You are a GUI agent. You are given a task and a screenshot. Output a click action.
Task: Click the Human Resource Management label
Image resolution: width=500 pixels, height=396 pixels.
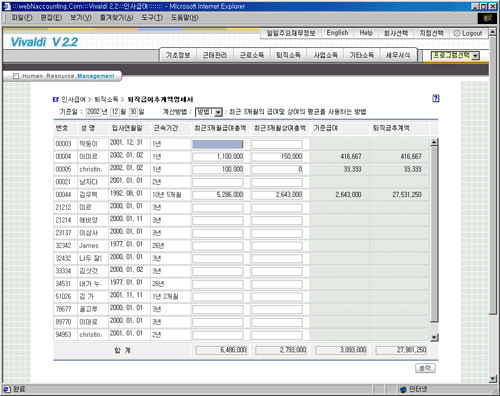(x=68, y=76)
